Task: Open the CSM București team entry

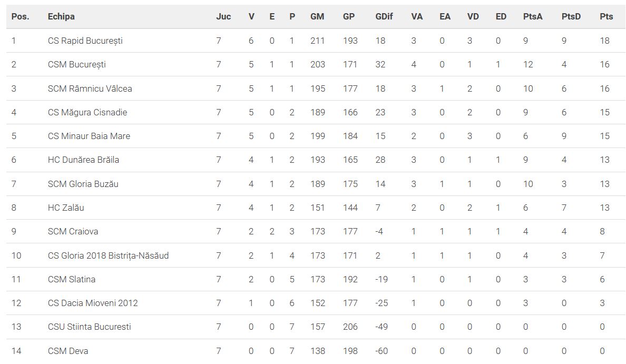Action: pos(76,64)
